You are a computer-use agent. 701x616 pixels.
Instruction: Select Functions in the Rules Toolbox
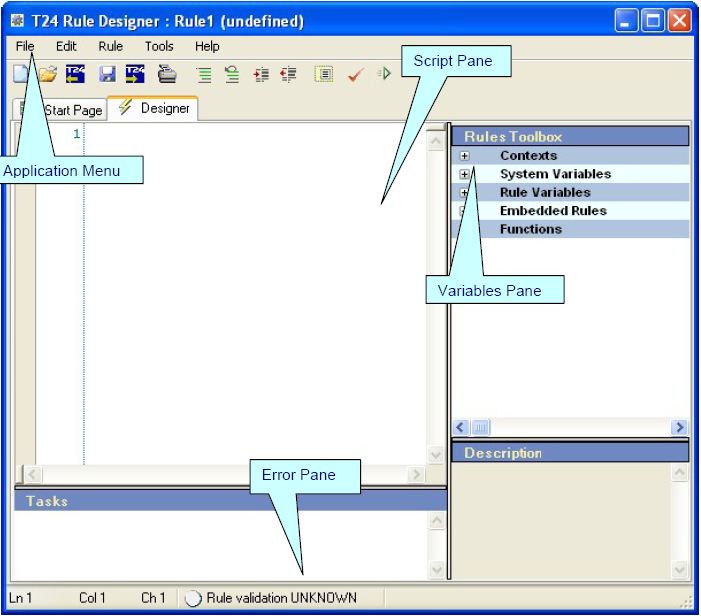click(x=530, y=229)
